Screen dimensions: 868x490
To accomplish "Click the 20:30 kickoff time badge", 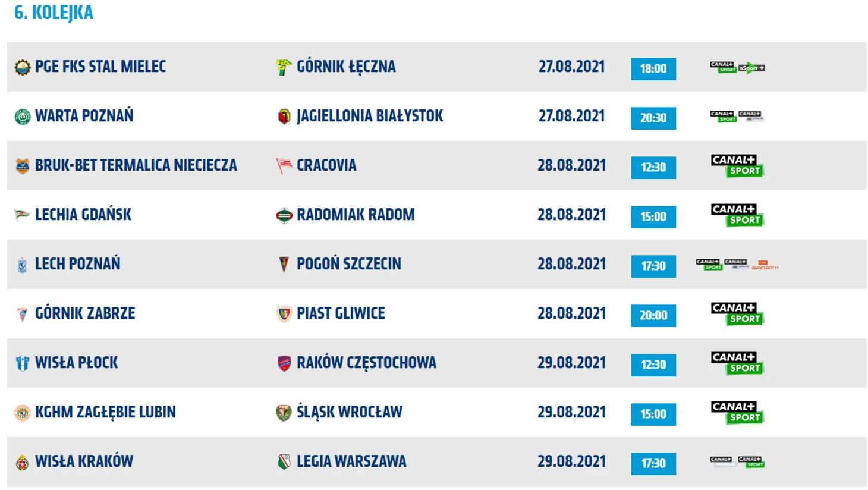I will pos(653,118).
